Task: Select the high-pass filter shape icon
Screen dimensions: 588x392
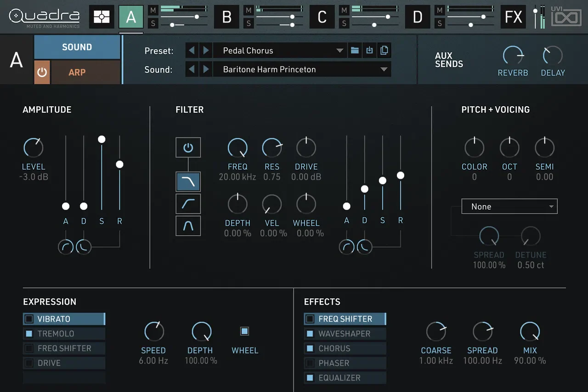Action: pos(188,204)
